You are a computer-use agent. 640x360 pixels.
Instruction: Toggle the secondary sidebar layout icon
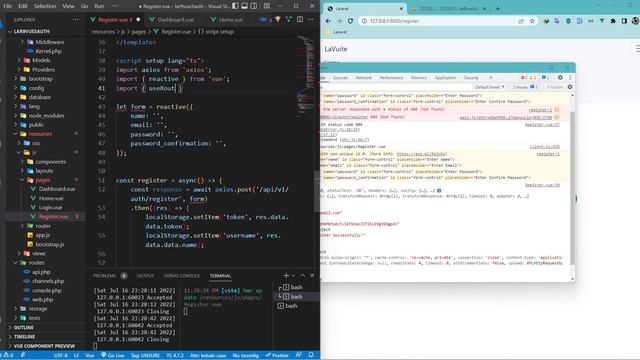(x=254, y=6)
